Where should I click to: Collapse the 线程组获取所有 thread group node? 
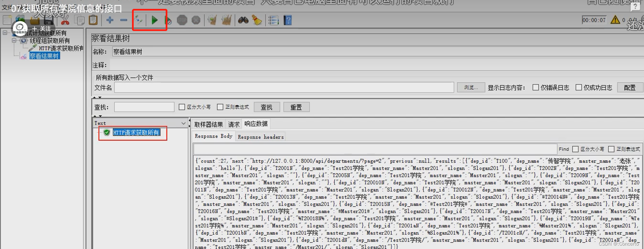click(14, 40)
